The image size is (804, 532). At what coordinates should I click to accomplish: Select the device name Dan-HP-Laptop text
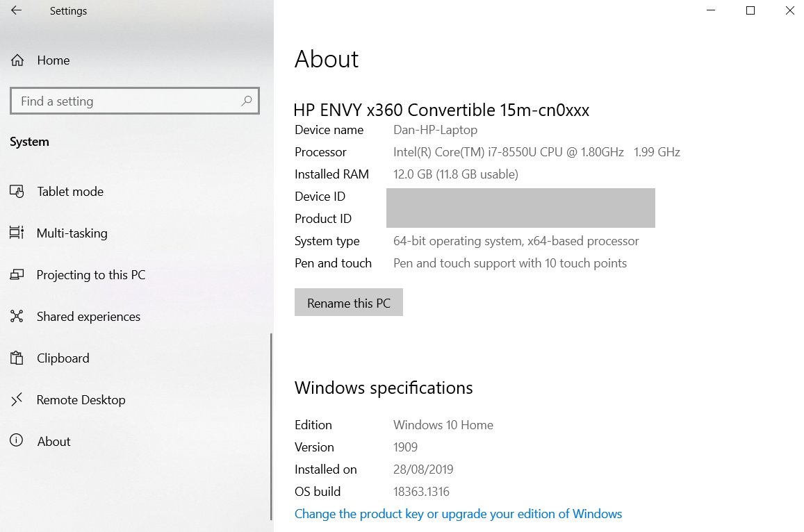(435, 129)
